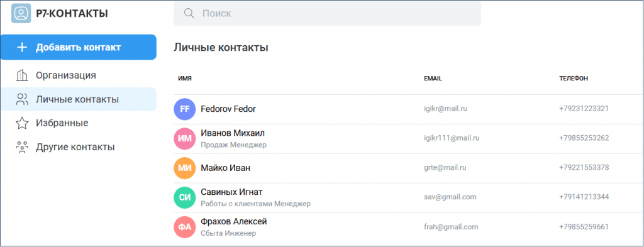Open the ФА avatar of Фрахов Алексей
Screen dimensions: 644x247
(x=184, y=228)
